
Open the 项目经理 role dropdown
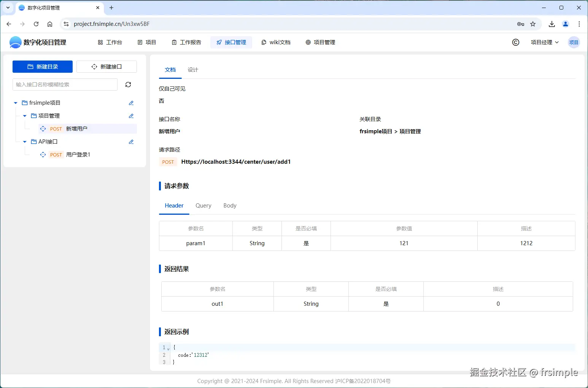tap(545, 42)
